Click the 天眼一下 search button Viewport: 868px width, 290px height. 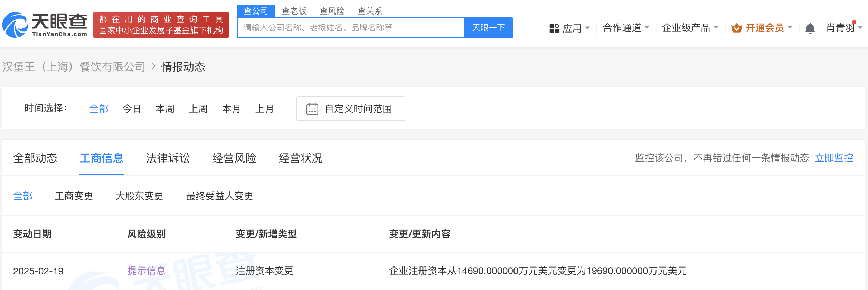tap(488, 28)
